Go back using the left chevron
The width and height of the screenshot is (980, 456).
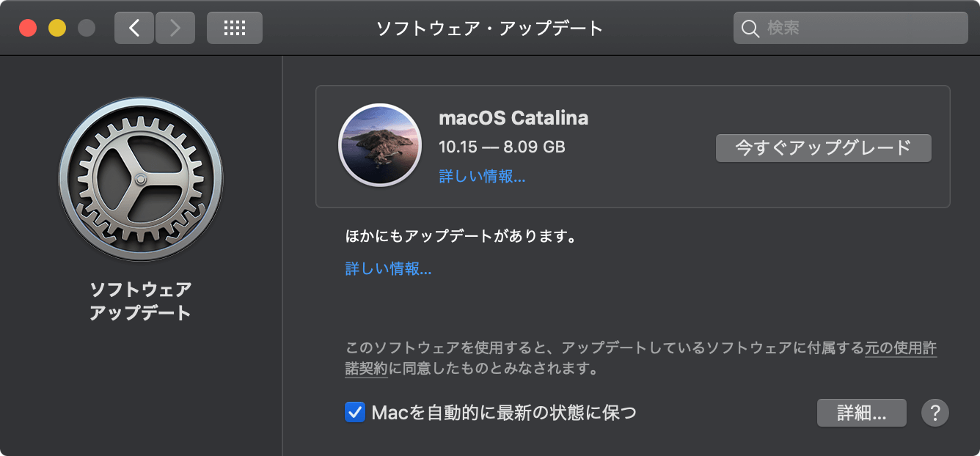click(x=134, y=28)
